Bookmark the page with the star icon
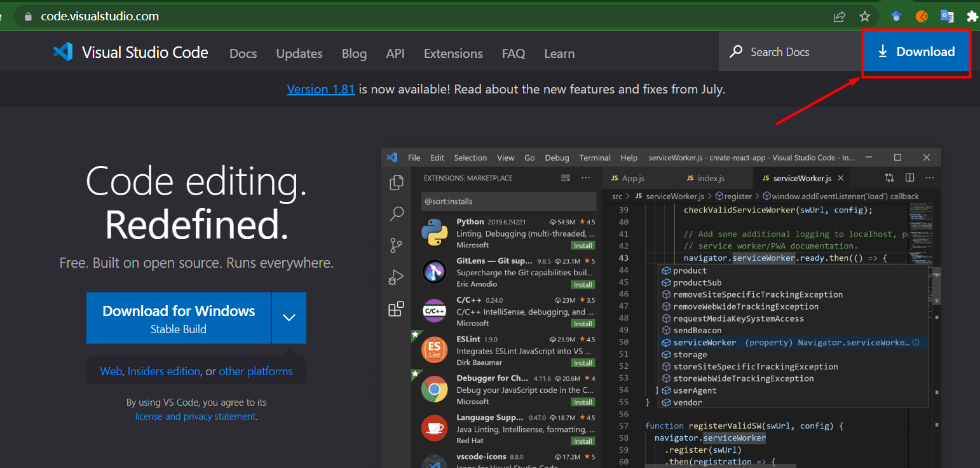Image resolution: width=980 pixels, height=468 pixels. (x=864, y=17)
